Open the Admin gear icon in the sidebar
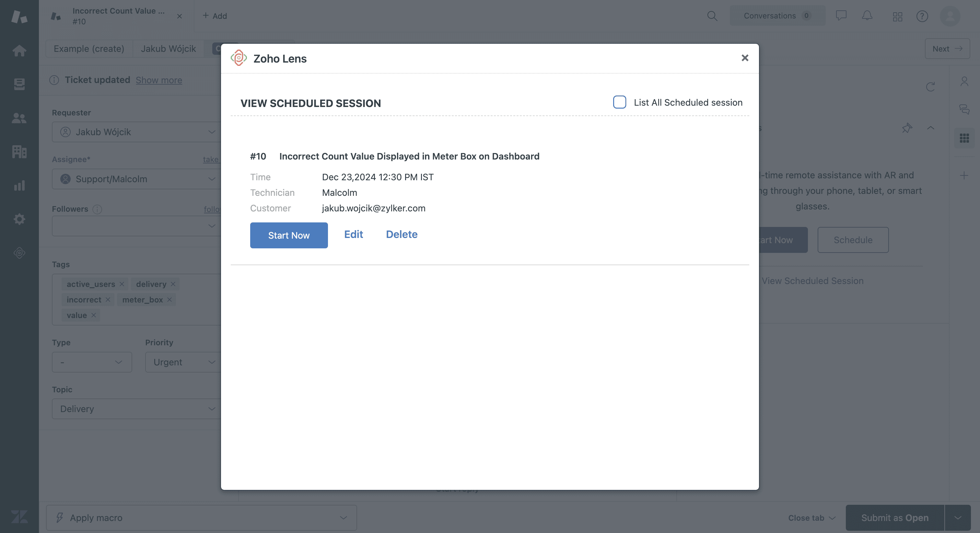The width and height of the screenshot is (980, 533). (x=19, y=219)
